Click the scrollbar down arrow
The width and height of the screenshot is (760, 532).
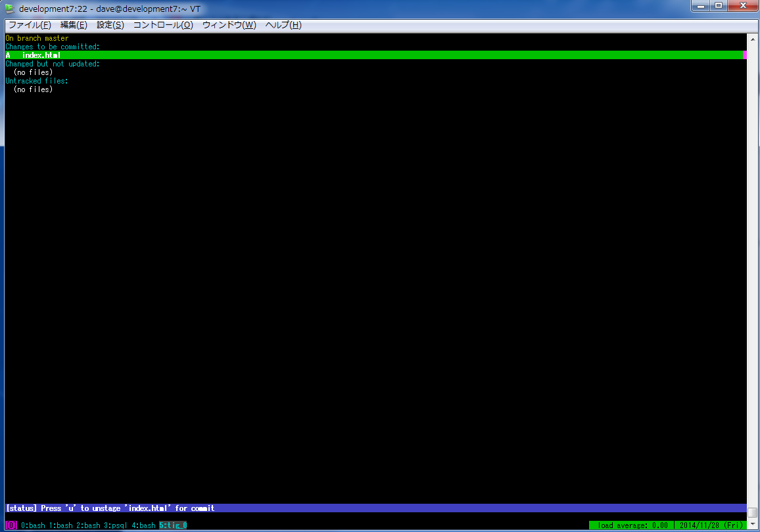click(x=752, y=525)
